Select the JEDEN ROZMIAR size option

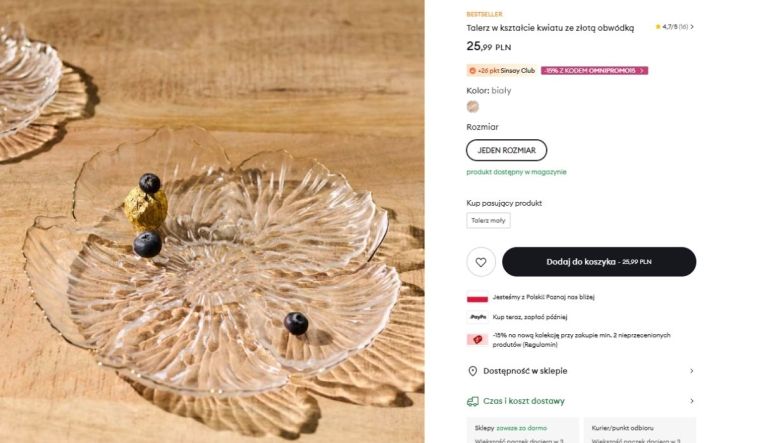pos(506,150)
